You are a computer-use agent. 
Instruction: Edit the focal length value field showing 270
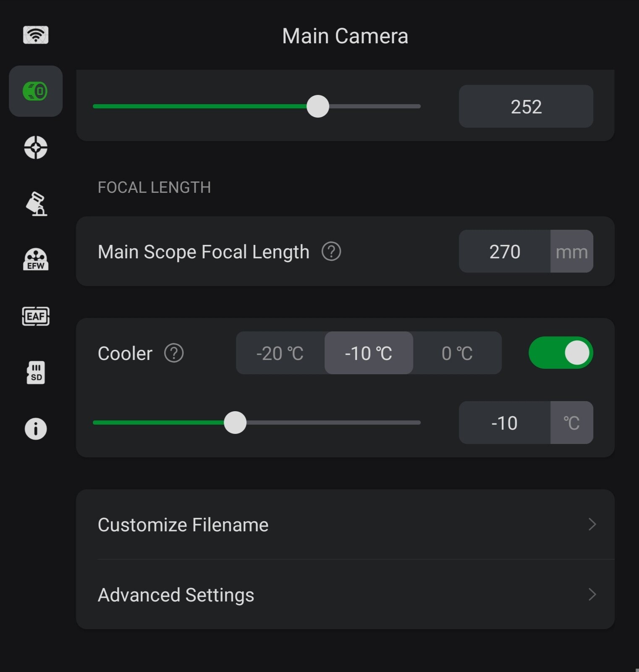pos(504,252)
